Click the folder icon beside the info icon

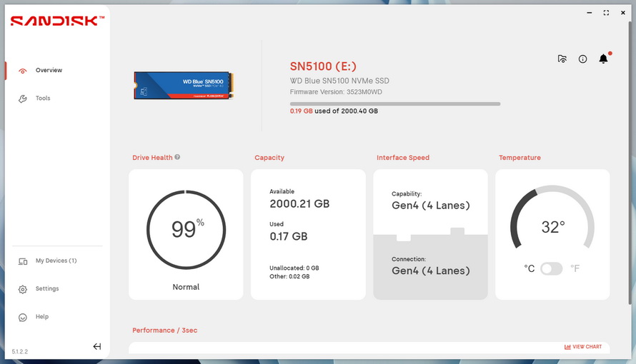pyautogui.click(x=562, y=59)
